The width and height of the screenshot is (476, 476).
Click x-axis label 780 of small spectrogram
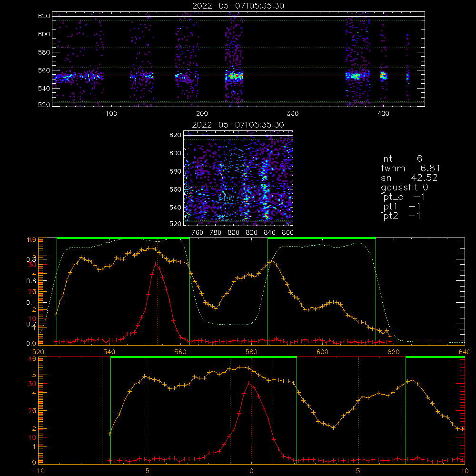coord(216,232)
